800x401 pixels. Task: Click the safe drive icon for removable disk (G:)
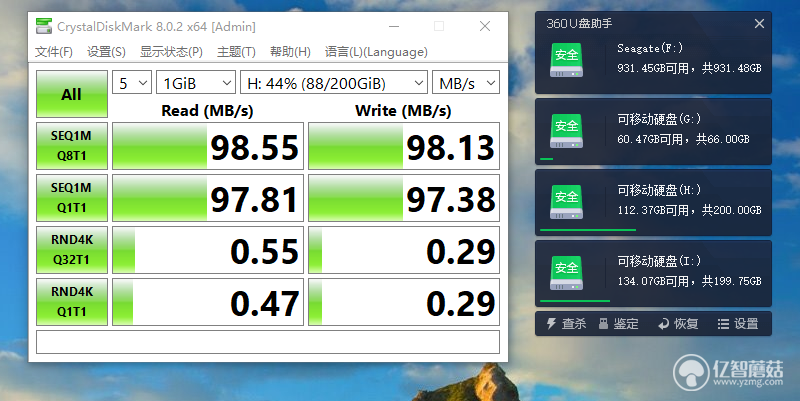pyautogui.click(x=566, y=131)
